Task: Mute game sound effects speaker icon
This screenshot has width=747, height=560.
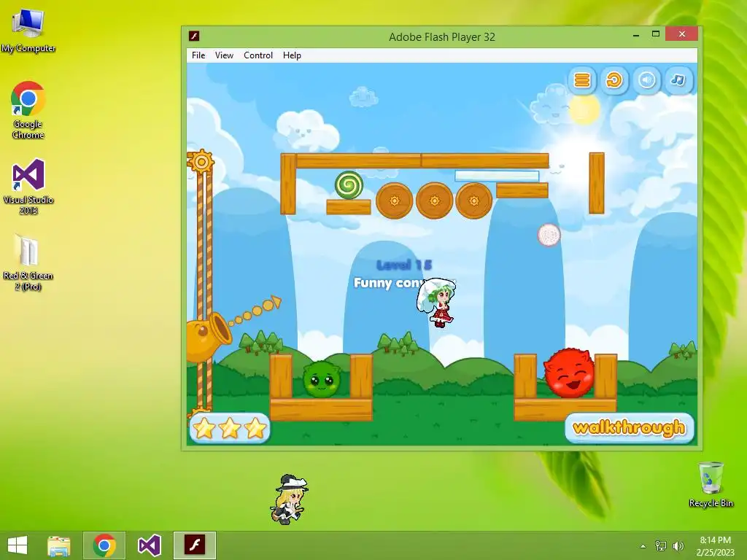Action: click(x=646, y=80)
